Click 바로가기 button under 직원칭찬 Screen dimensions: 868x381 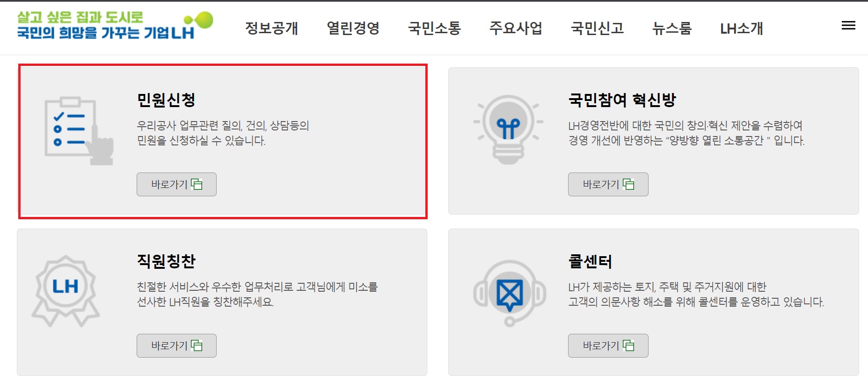tap(176, 345)
